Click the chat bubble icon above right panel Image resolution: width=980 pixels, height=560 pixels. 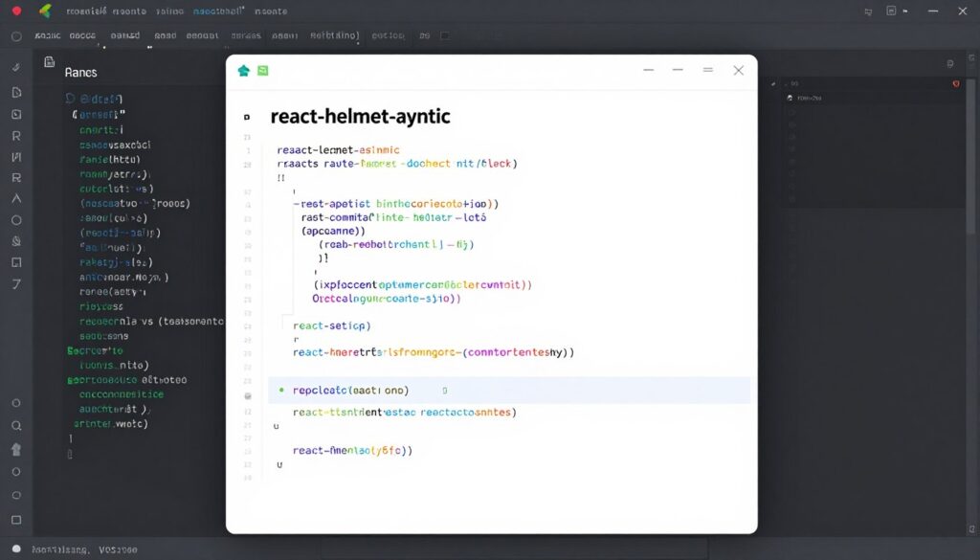[x=950, y=63]
